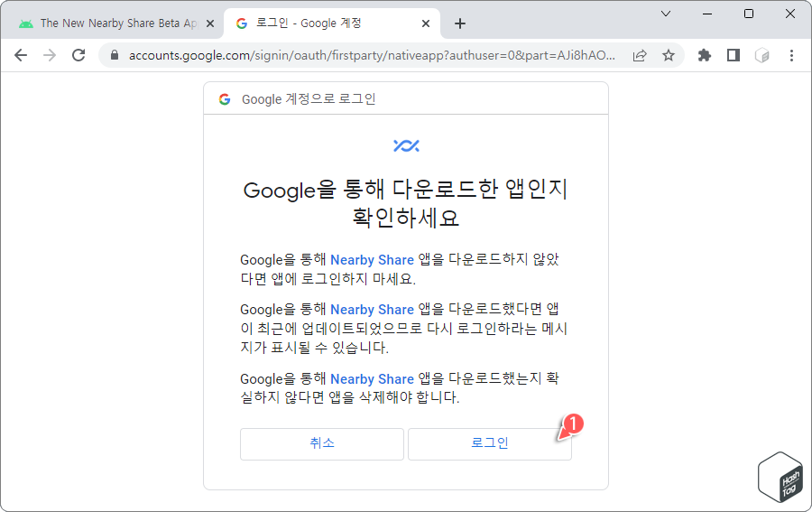Maximize the browser window
Image resolution: width=812 pixels, height=512 pixels.
(748, 14)
